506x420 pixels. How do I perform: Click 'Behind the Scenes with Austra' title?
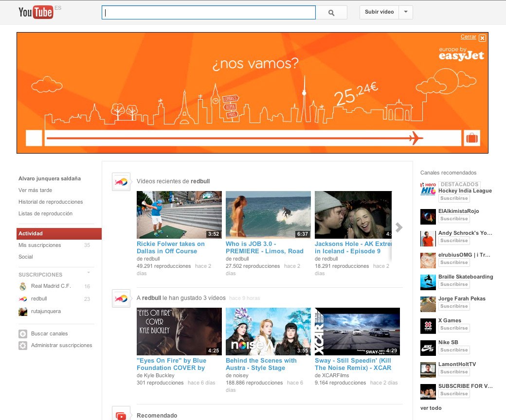click(261, 364)
